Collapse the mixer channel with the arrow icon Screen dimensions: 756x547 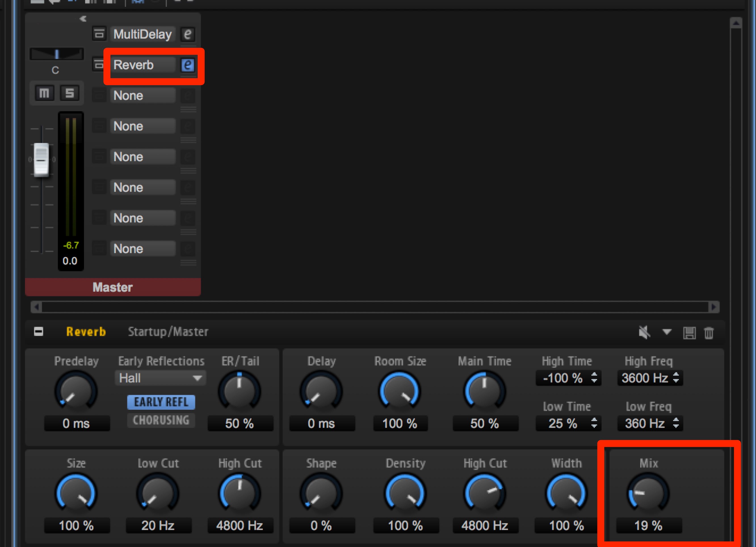pyautogui.click(x=83, y=19)
